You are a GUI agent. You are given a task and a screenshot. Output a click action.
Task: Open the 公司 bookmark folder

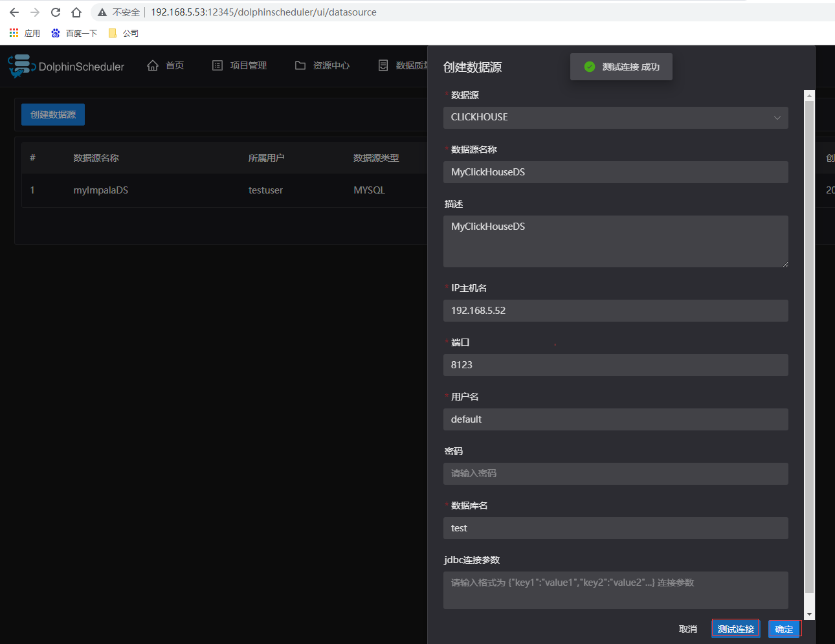click(123, 33)
